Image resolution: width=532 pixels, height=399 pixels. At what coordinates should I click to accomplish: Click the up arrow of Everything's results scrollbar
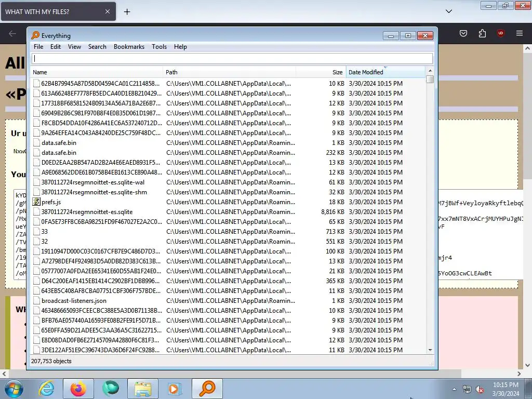click(430, 71)
